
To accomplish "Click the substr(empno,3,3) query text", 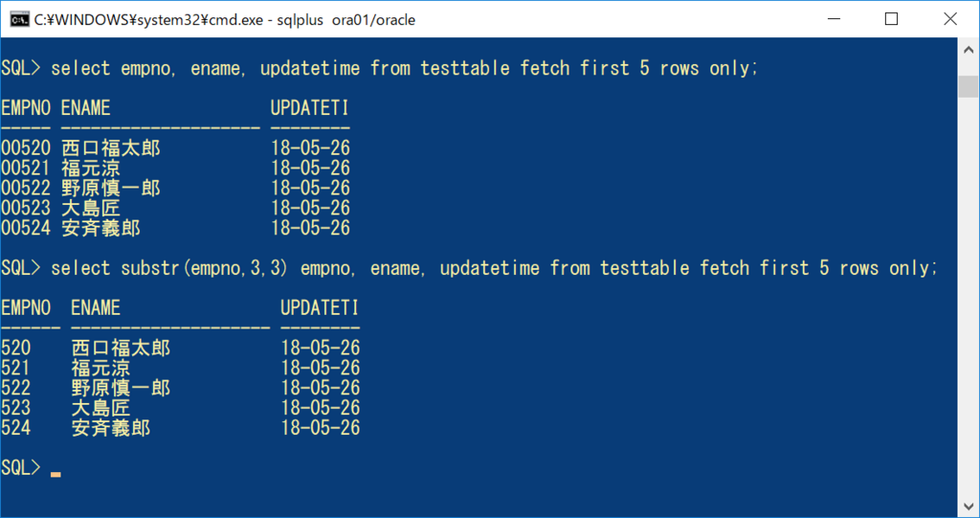I will [x=204, y=268].
